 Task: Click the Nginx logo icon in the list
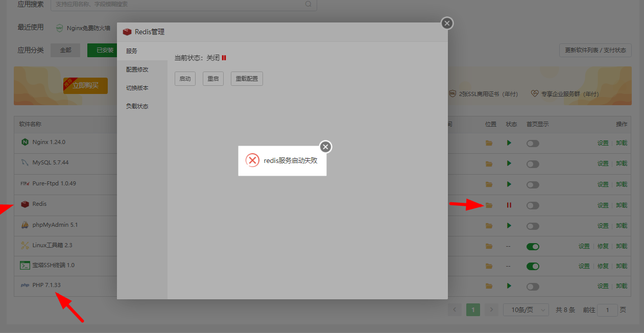(25, 142)
